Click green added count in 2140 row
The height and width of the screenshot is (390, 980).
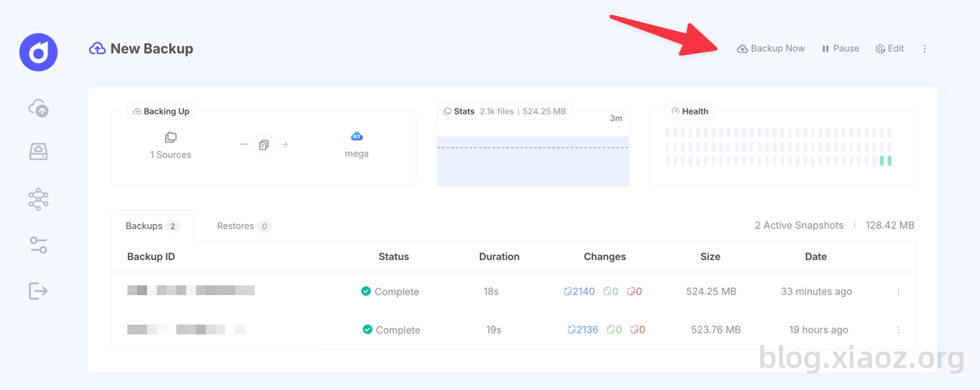pyautogui.click(x=611, y=292)
